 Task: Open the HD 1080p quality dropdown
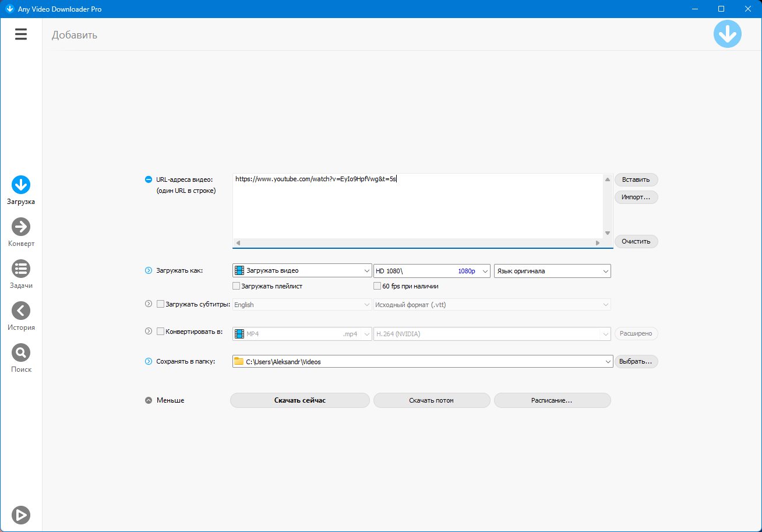432,271
